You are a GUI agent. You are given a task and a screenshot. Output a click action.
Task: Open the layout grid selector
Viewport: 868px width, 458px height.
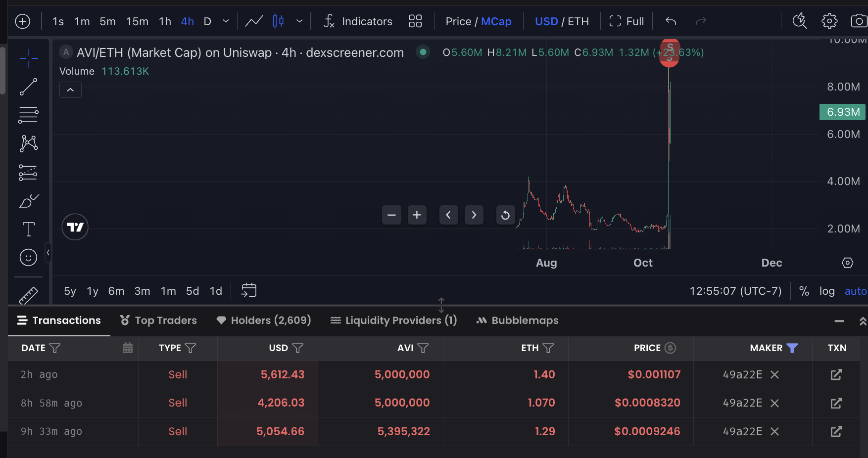415,21
